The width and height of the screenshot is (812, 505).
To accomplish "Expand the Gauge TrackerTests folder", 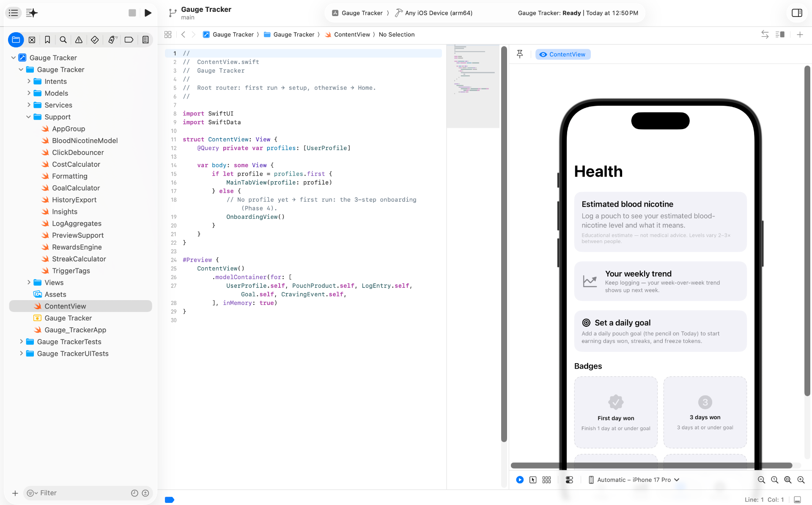I will [x=21, y=342].
